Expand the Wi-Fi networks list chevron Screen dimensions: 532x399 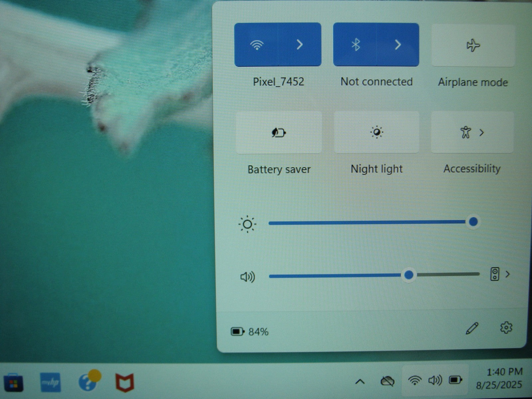pyautogui.click(x=300, y=45)
